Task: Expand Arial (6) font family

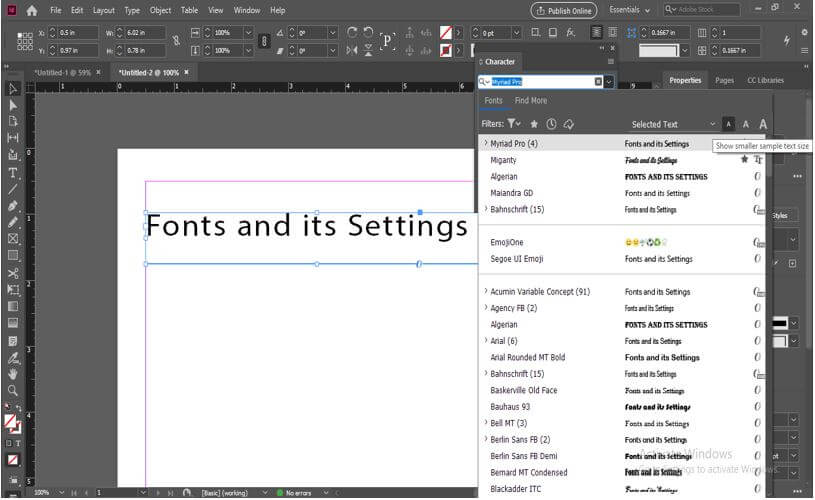Action: click(485, 340)
